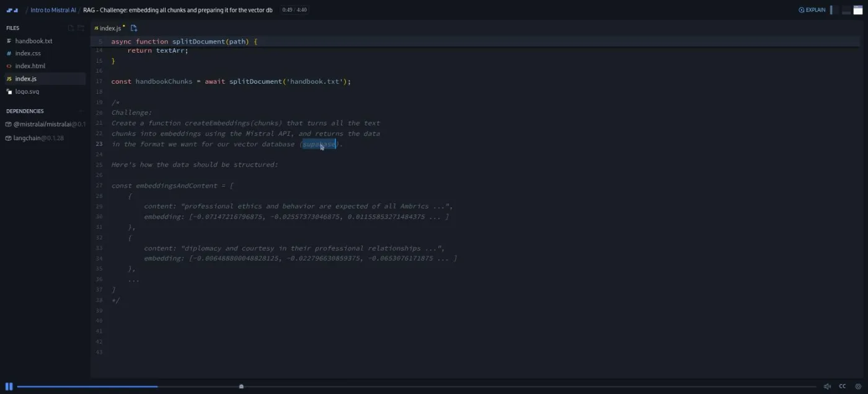Click the JS icon beside index.js in FILES
Screen dimensions: 868x394
point(9,79)
